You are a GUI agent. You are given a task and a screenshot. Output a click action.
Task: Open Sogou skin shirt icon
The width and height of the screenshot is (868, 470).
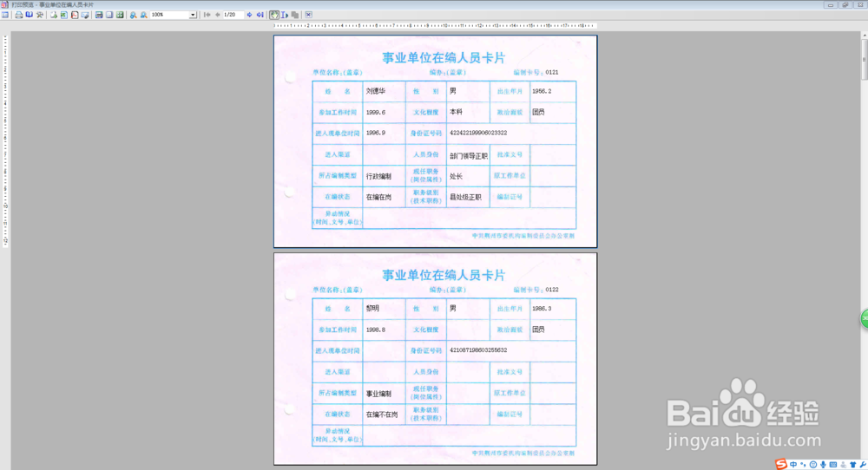click(x=853, y=465)
